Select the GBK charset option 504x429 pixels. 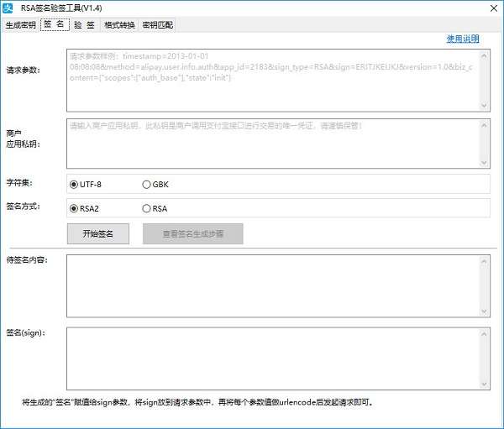coord(155,185)
